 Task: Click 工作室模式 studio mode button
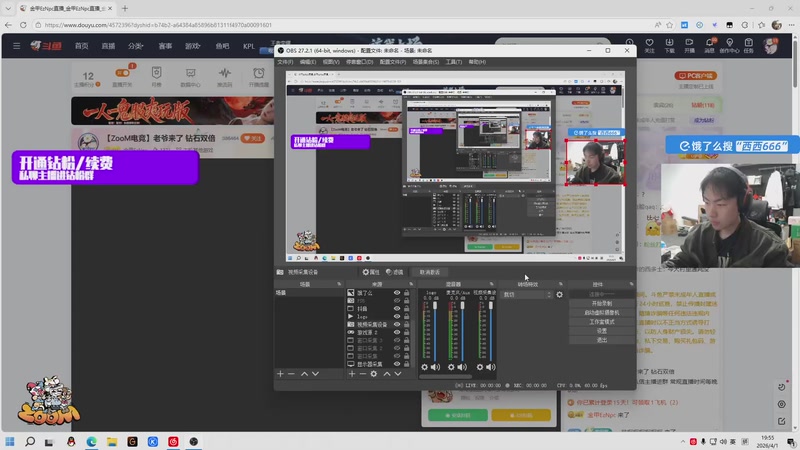(602, 322)
